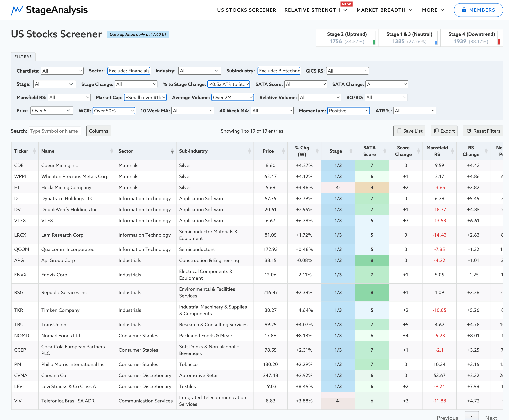Click the Members button

tap(478, 10)
